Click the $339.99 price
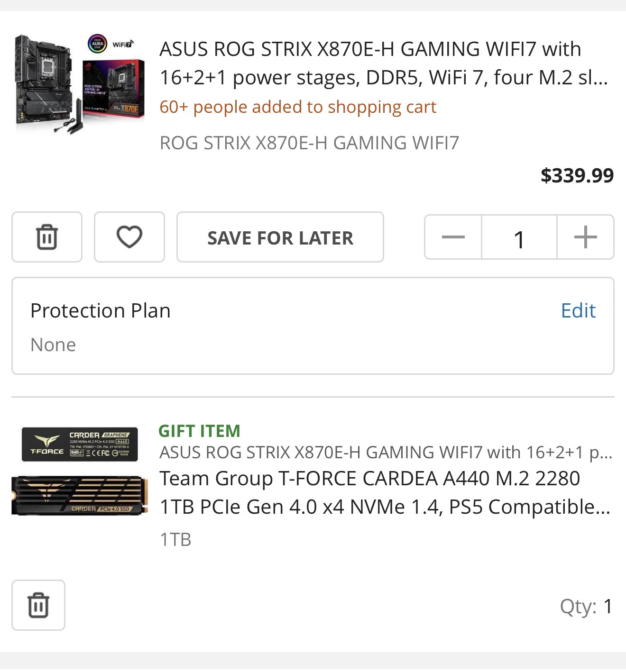Viewport: 626px width, 672px height. [577, 176]
